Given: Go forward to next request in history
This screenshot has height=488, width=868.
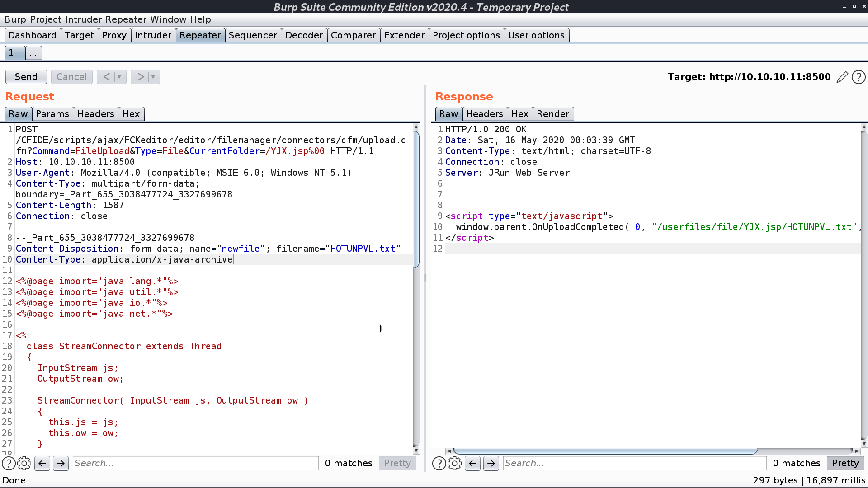Looking at the screenshot, I should pyautogui.click(x=141, y=77).
